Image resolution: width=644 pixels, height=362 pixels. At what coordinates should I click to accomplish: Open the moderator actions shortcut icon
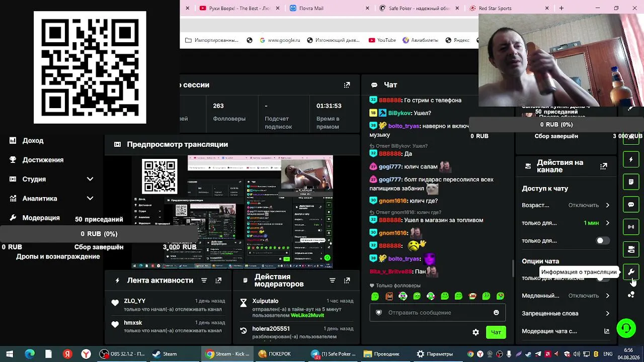631,182
